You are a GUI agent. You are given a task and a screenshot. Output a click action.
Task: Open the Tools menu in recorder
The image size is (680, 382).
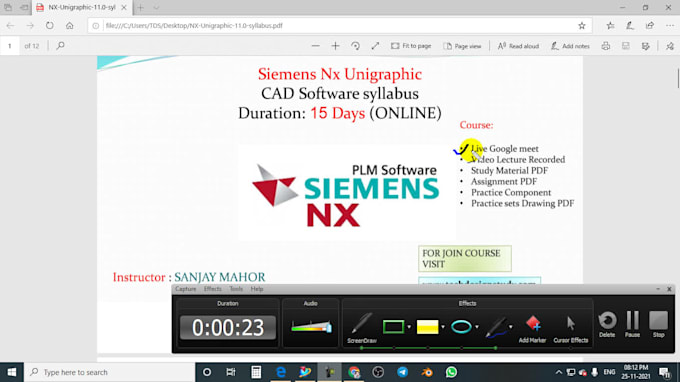coord(236,289)
